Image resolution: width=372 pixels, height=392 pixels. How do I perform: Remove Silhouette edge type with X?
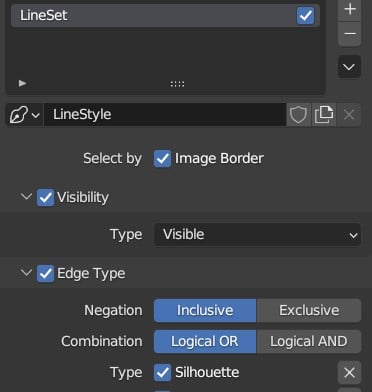tap(349, 372)
